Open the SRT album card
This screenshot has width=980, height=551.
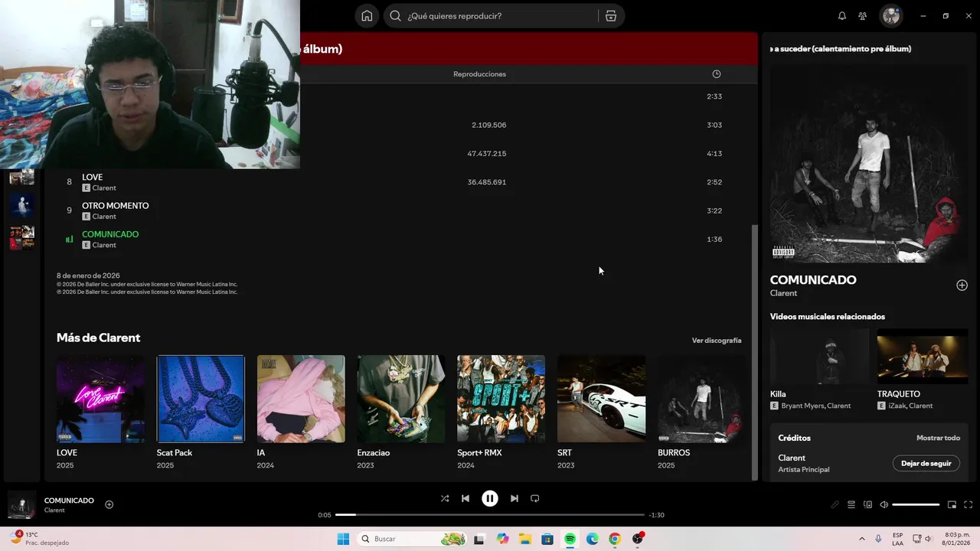[x=601, y=412]
